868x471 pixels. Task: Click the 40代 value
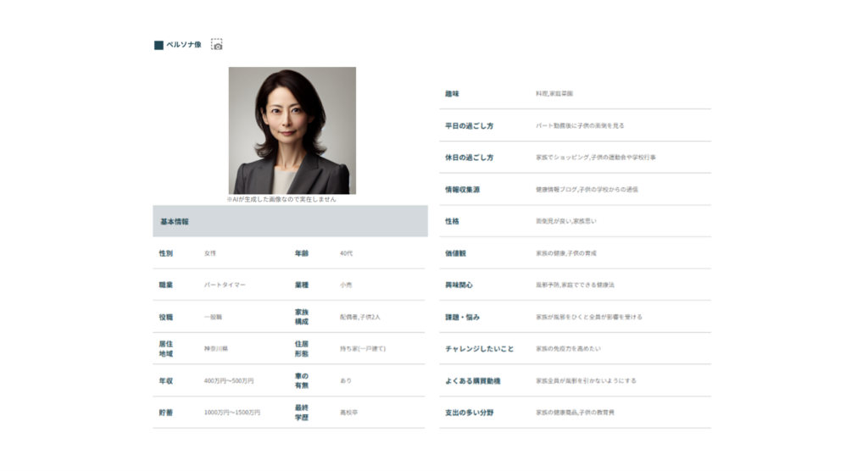[x=346, y=253]
